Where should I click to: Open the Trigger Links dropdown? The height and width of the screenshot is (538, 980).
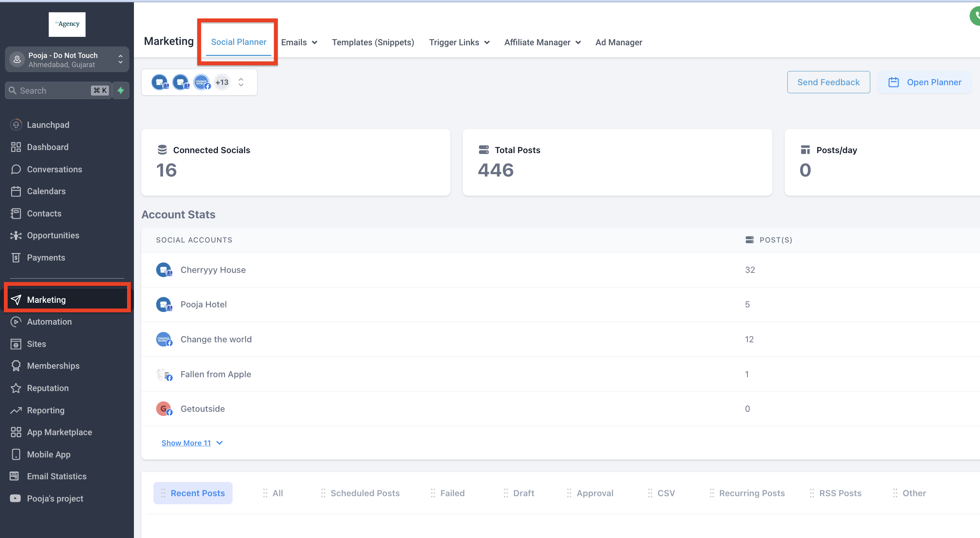tap(459, 42)
